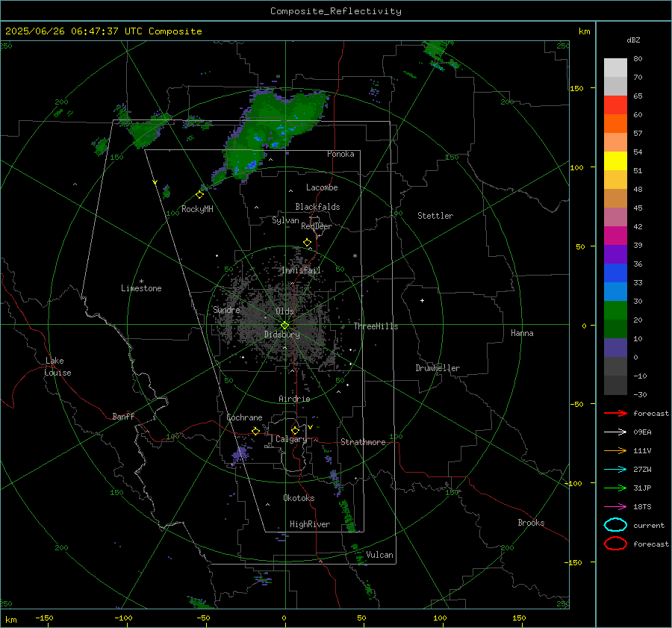Click the Okotoks label
Viewport: 672px width, 628px height.
tap(299, 498)
